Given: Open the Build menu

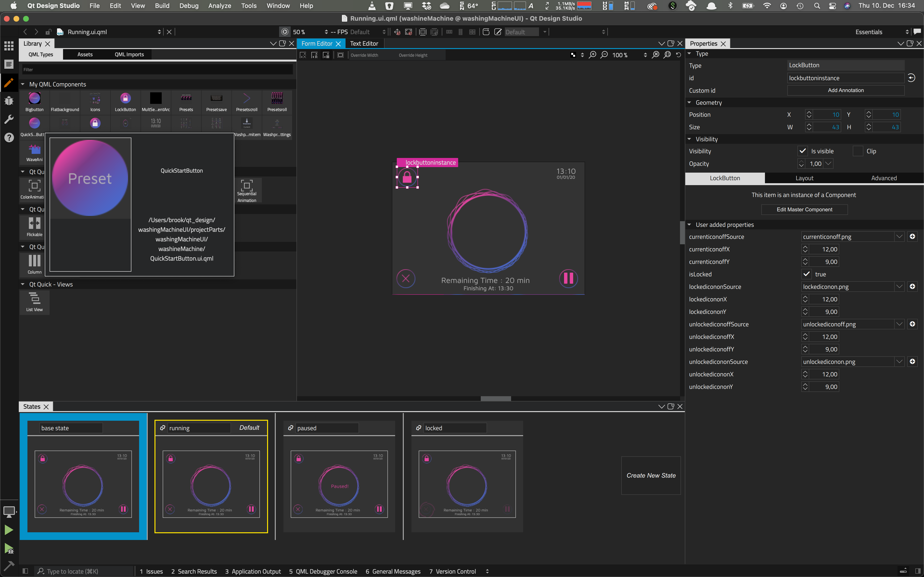Looking at the screenshot, I should click(162, 6).
